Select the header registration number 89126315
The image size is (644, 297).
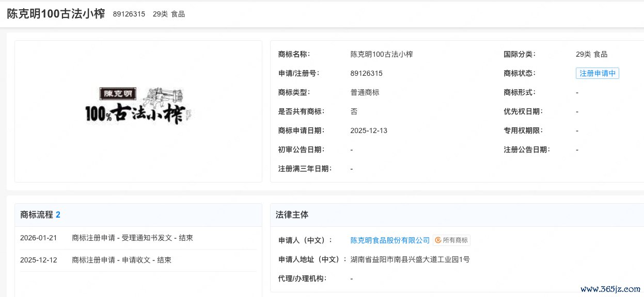pos(129,14)
